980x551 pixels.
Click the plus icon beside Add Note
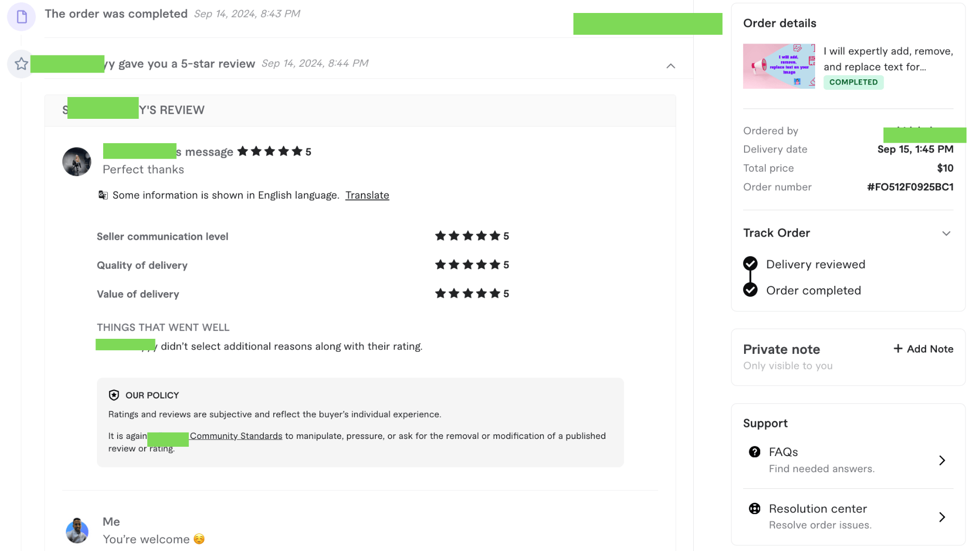(898, 349)
